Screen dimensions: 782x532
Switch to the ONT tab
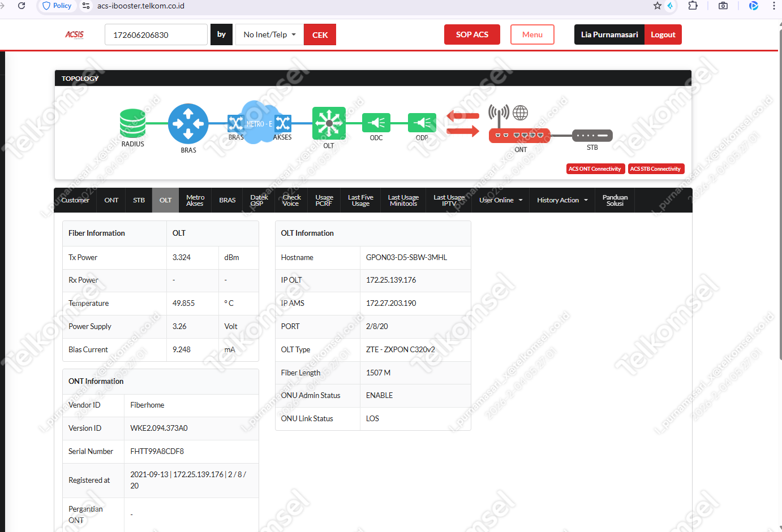click(x=111, y=200)
